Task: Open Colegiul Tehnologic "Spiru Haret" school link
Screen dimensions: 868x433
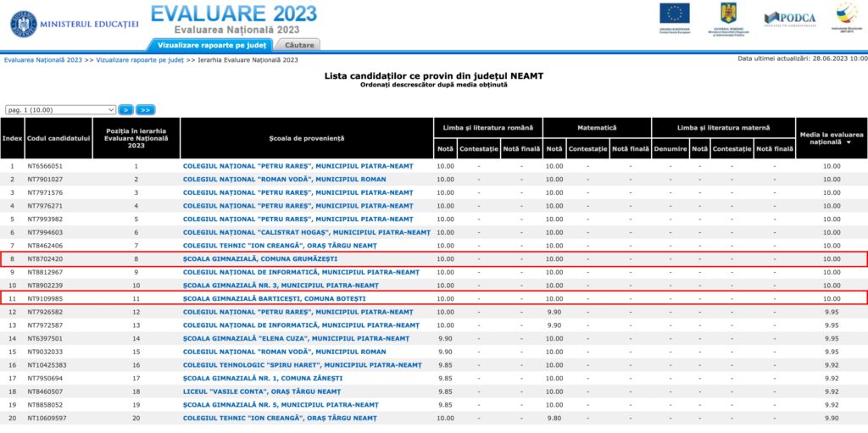Action: [302, 364]
